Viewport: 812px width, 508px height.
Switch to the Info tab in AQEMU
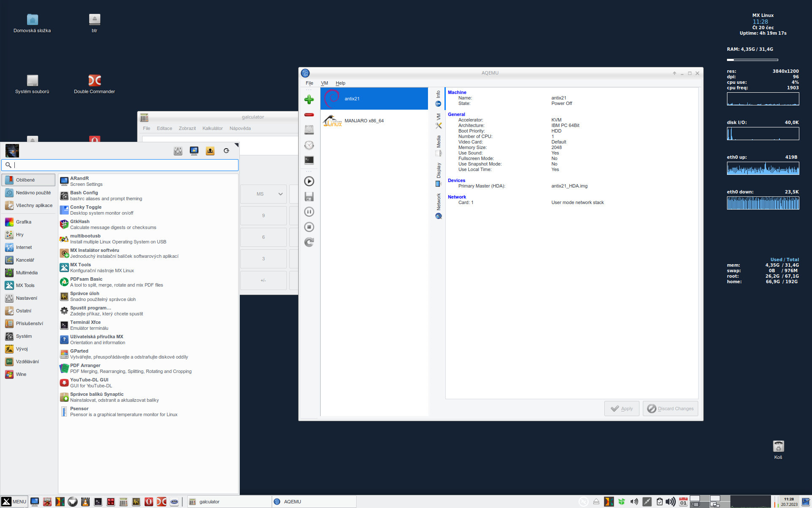[x=439, y=98]
